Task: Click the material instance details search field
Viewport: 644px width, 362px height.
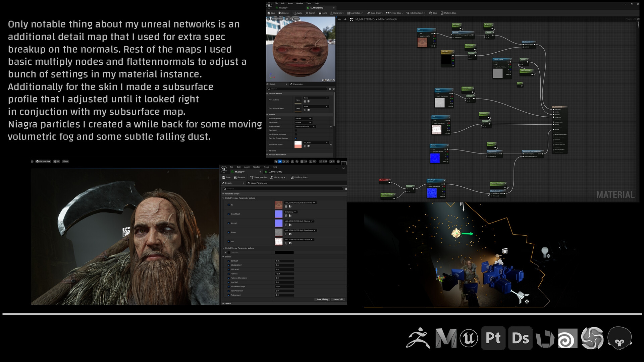Action: pos(283,189)
